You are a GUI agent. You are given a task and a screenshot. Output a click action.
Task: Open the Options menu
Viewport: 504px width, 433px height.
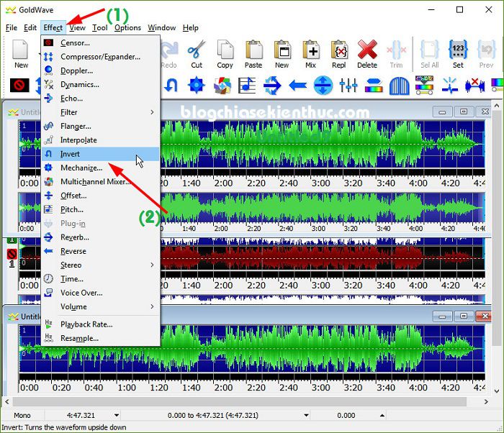(x=127, y=27)
